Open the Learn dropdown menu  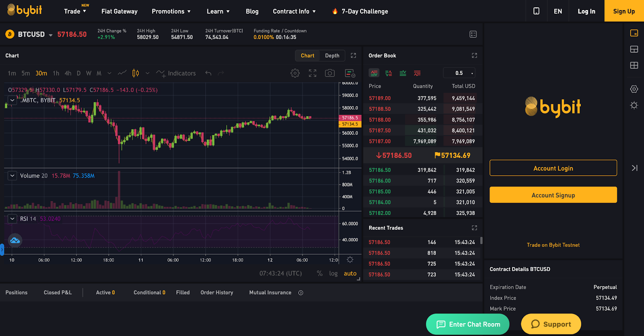(218, 11)
